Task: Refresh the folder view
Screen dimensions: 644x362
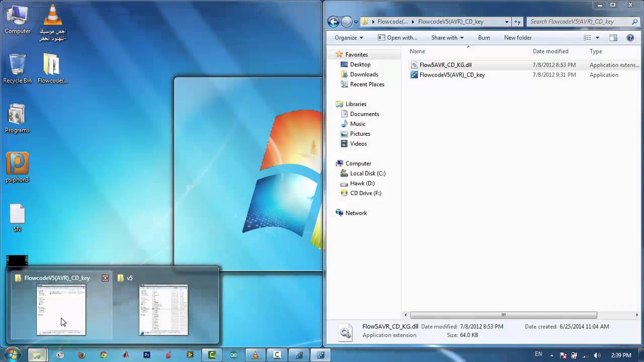Action: pyautogui.click(x=517, y=22)
